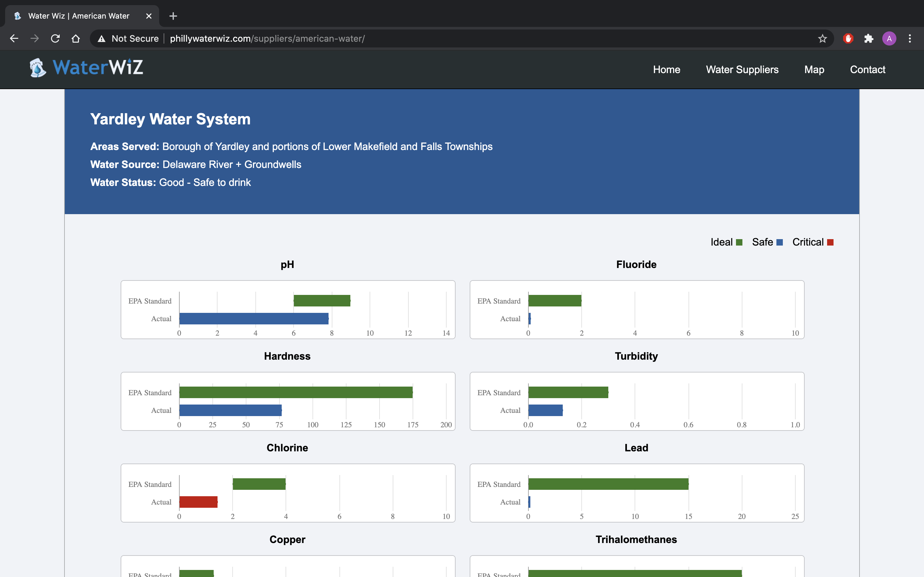Click the WaterWiz logo
This screenshot has height=577, width=924.
(86, 68)
